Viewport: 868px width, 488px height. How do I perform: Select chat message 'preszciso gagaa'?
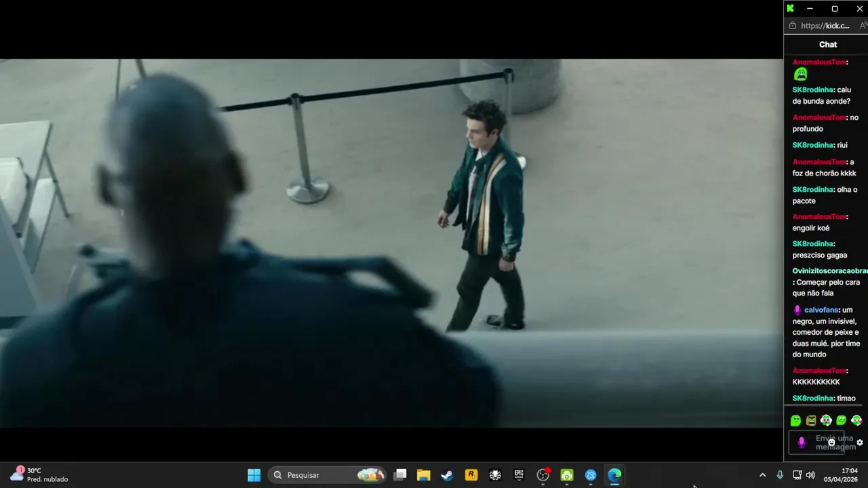point(820,256)
